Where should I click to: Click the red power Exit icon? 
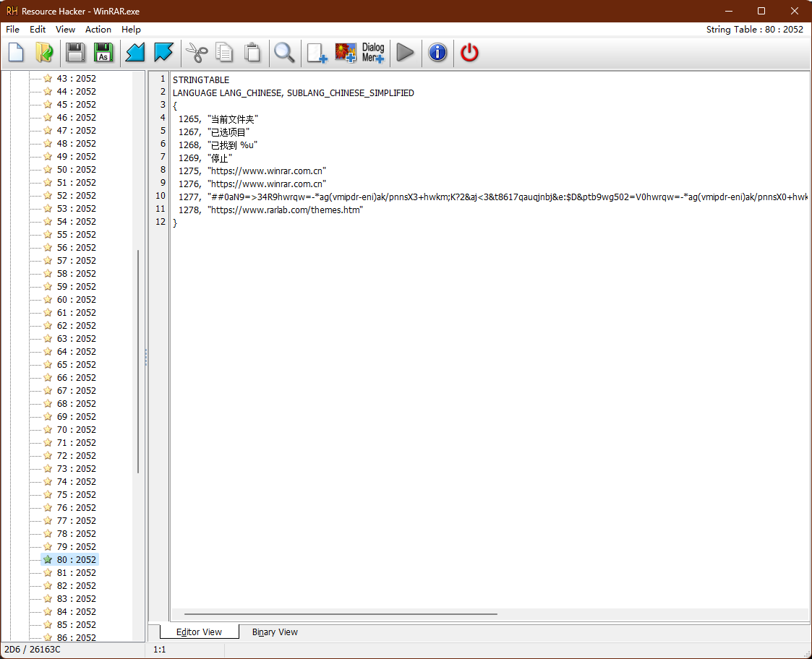[469, 53]
